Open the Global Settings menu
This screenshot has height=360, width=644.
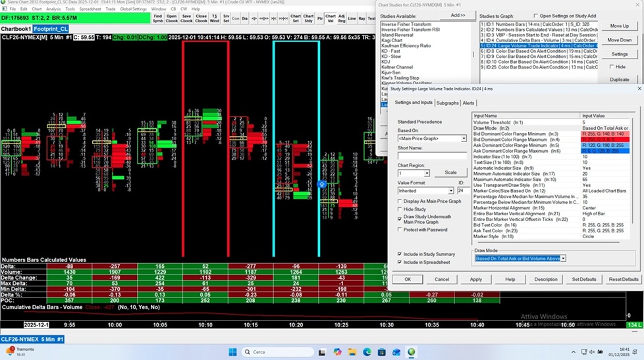click(134, 9)
